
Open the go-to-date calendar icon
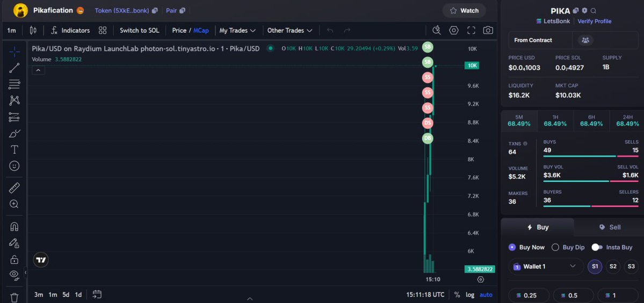(97, 294)
